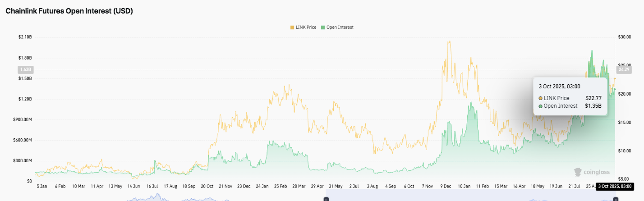Screen dimensions: 644x201
Task: Click the green Open Interest dot in the tooltip
Action: tap(541, 106)
